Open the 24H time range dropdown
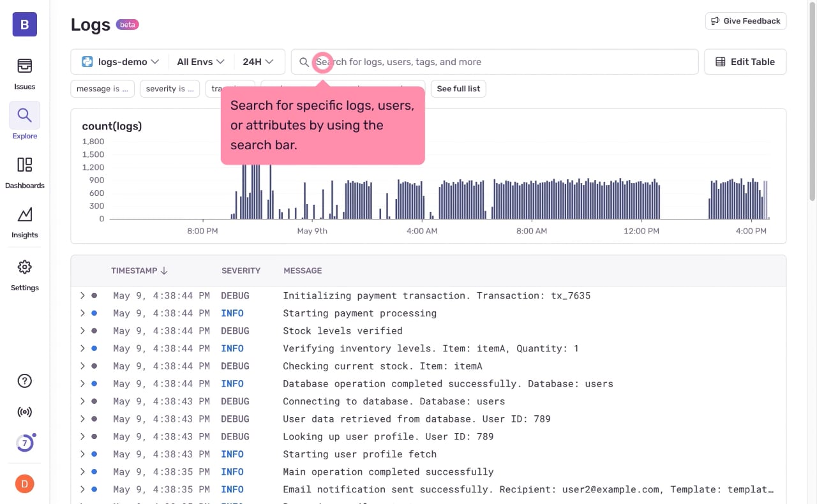The image size is (817, 504). tap(258, 62)
